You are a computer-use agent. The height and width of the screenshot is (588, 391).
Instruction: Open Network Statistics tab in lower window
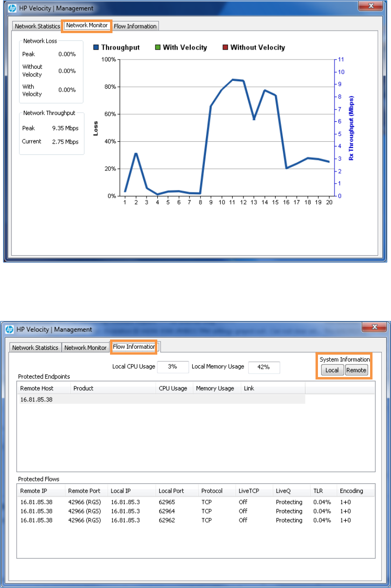click(35, 348)
